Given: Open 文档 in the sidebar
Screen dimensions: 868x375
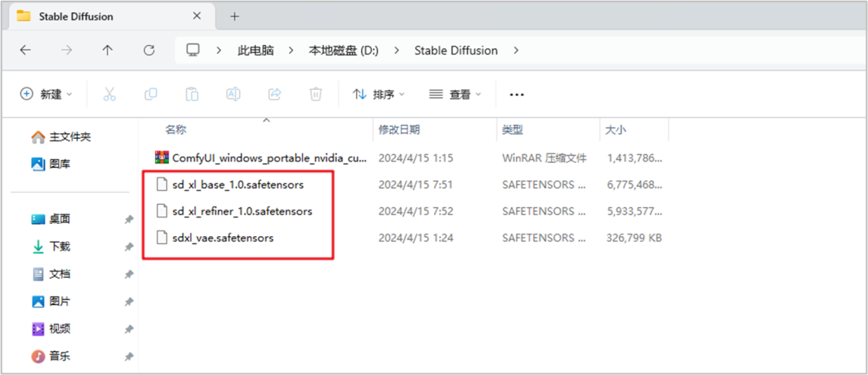Looking at the screenshot, I should click(x=51, y=274).
